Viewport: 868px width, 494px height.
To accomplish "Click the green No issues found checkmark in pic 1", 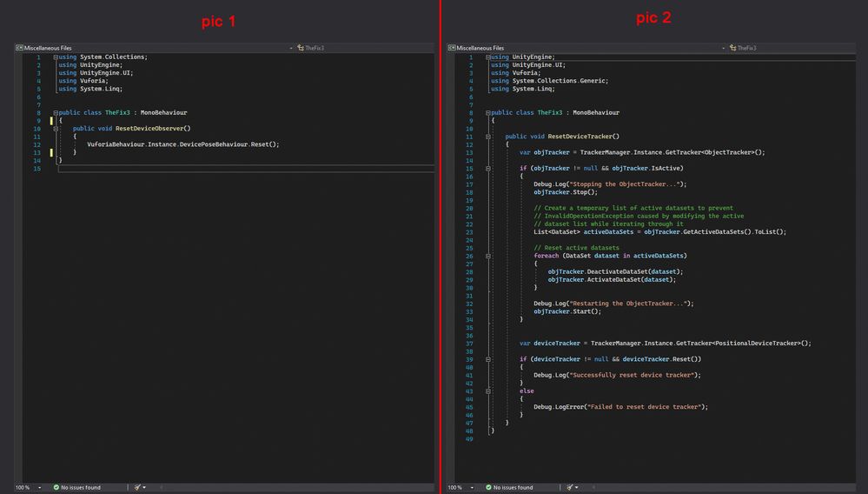I will [56, 488].
